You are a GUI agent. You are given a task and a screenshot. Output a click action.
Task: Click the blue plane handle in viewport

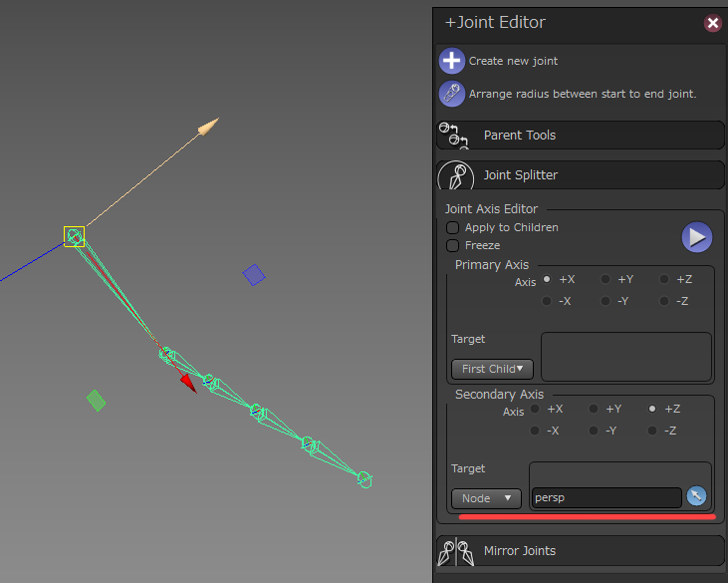[x=254, y=275]
